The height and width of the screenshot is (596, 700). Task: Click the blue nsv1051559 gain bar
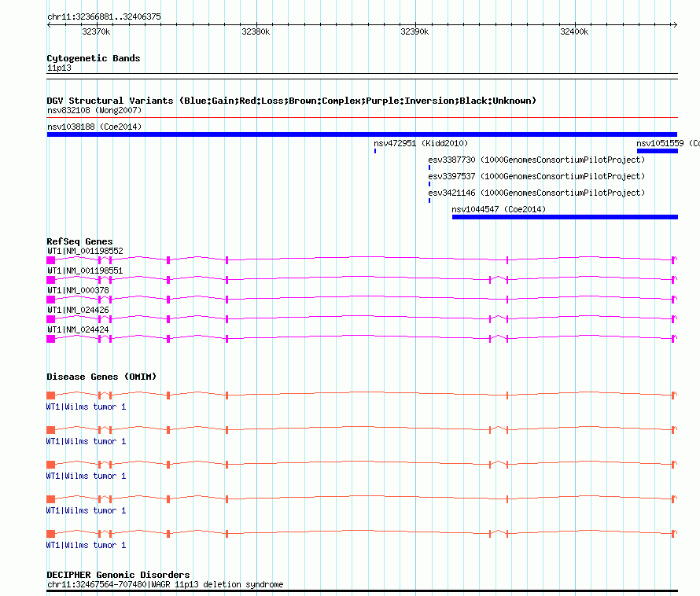click(658, 151)
